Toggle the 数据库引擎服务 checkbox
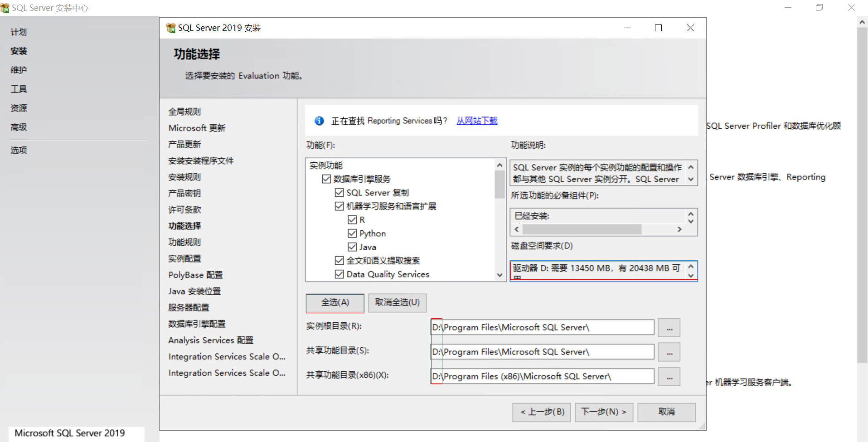This screenshot has width=868, height=442. (326, 179)
